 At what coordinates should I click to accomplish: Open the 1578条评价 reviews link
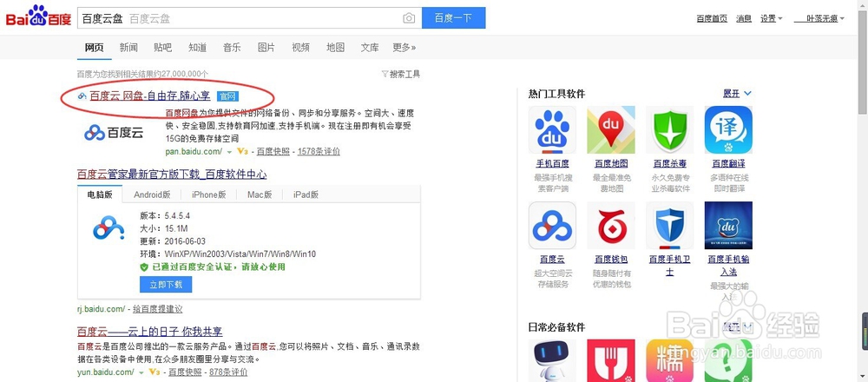[319, 151]
